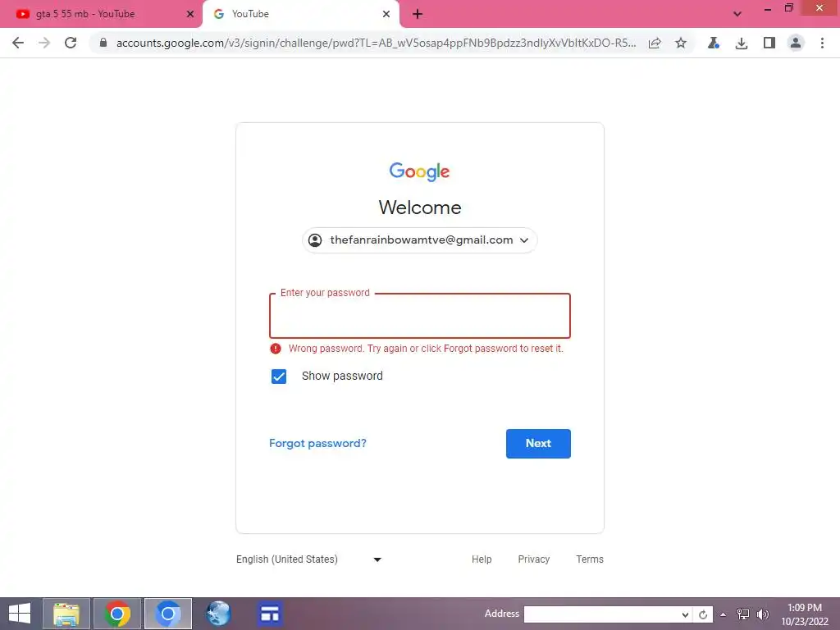The width and height of the screenshot is (840, 630).
Task: Open a new tab with the plus button
Action: tap(418, 14)
